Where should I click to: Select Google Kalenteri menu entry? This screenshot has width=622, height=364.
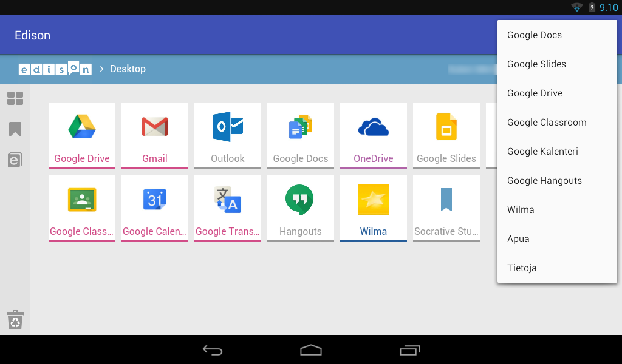coord(557,151)
